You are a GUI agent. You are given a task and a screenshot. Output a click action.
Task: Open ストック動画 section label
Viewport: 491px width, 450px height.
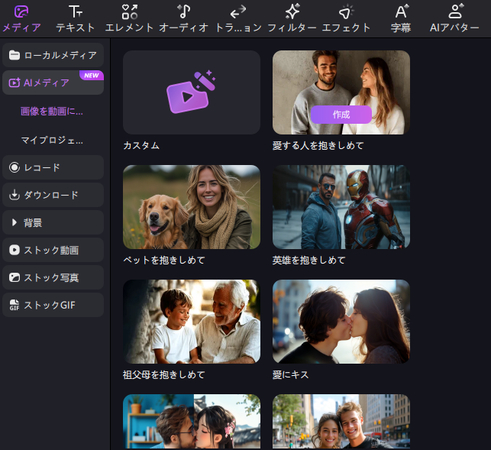pyautogui.click(x=51, y=250)
